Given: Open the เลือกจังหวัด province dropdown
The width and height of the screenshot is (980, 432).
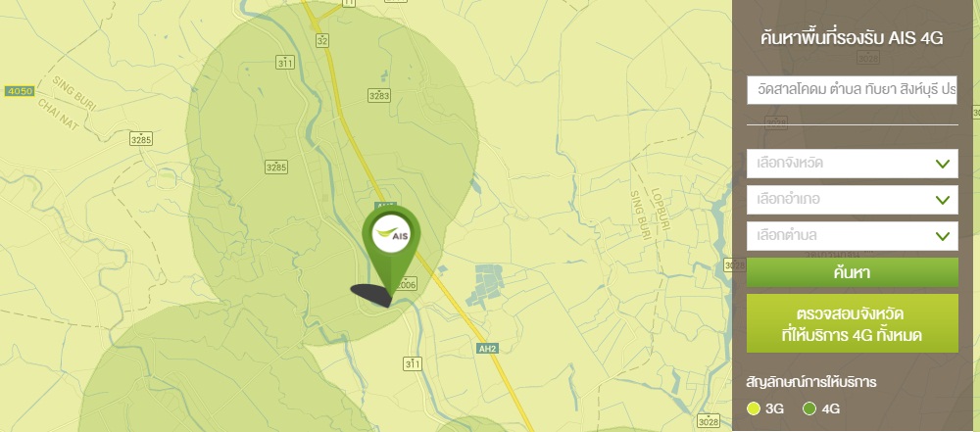Looking at the screenshot, I should coord(852,164).
